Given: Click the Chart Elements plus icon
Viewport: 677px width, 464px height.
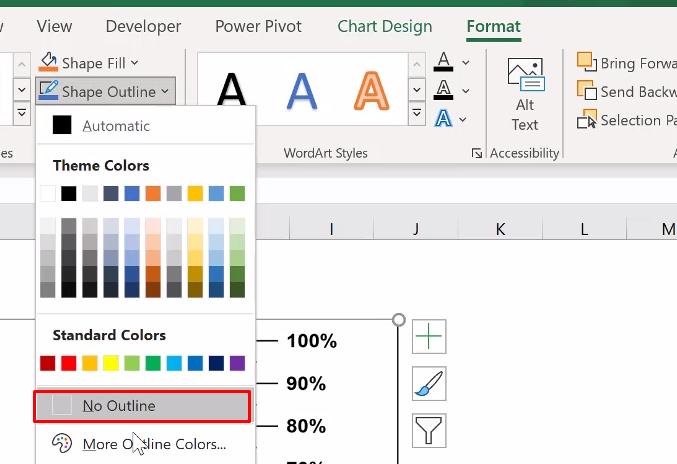Looking at the screenshot, I should 429,337.
